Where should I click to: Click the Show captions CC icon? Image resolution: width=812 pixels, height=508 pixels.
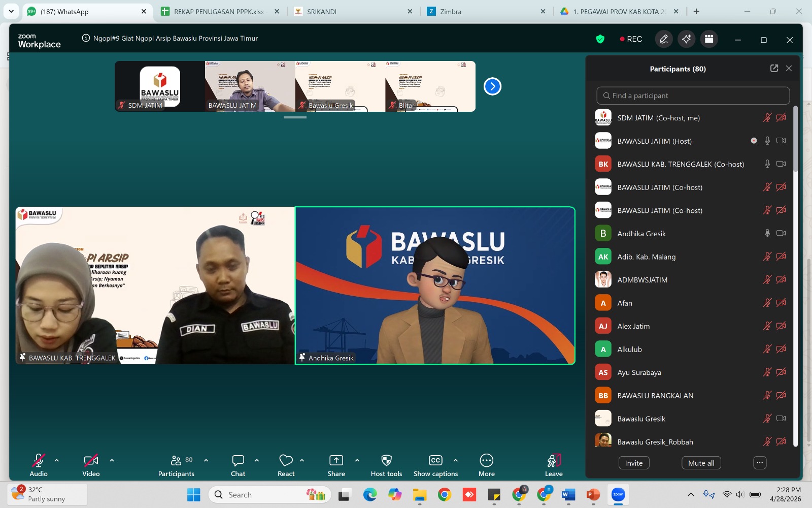coord(435,461)
